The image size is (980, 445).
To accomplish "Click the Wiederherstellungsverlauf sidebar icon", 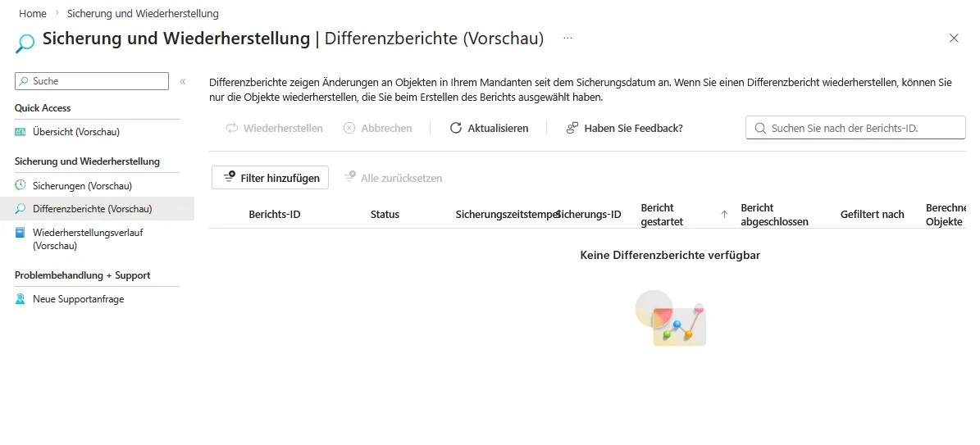I will [21, 234].
